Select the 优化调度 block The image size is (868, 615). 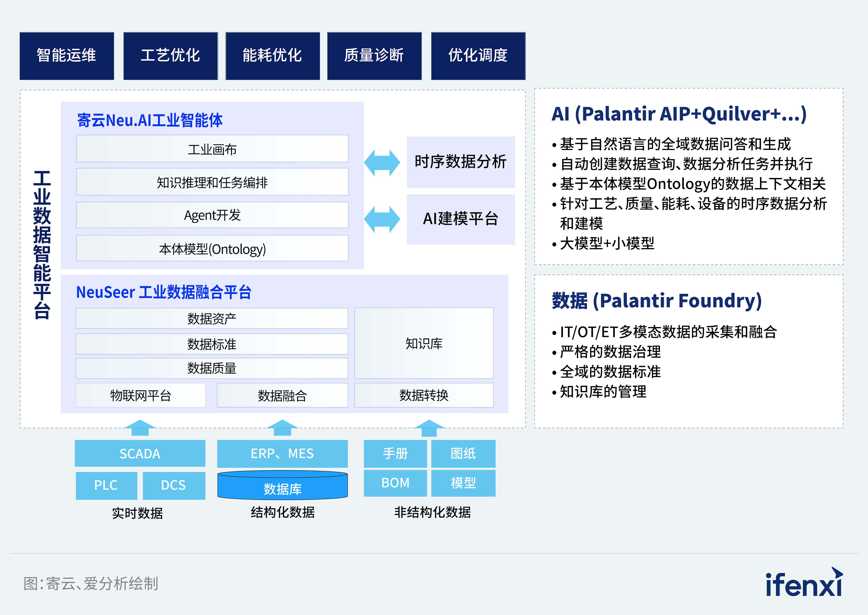(x=478, y=56)
